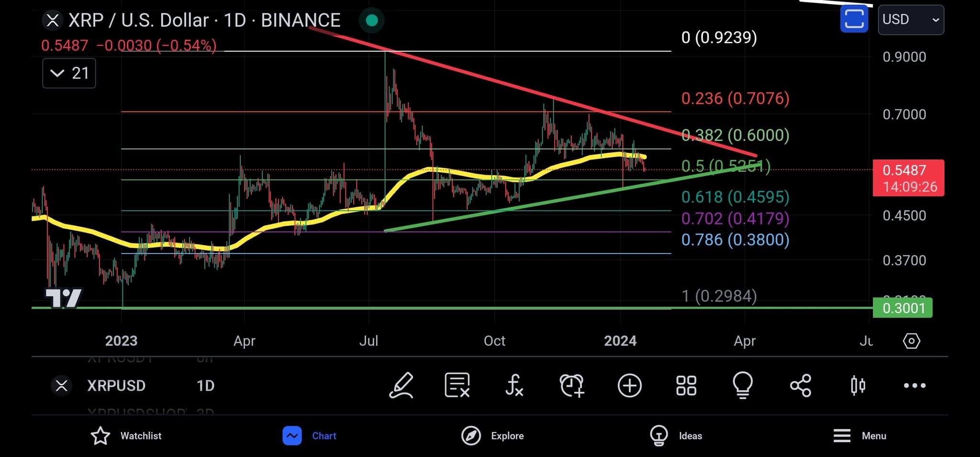Select the drawing pencil tool

click(x=401, y=385)
